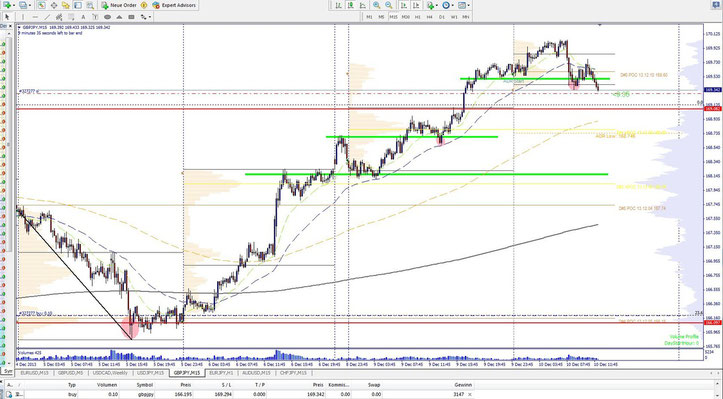Viewport: 723px width, 399px height.
Task: Expand the templates dropdown arrow
Action: [x=468, y=5]
